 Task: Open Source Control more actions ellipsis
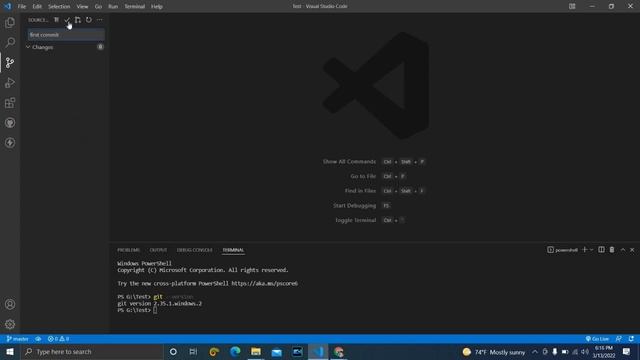coord(100,20)
